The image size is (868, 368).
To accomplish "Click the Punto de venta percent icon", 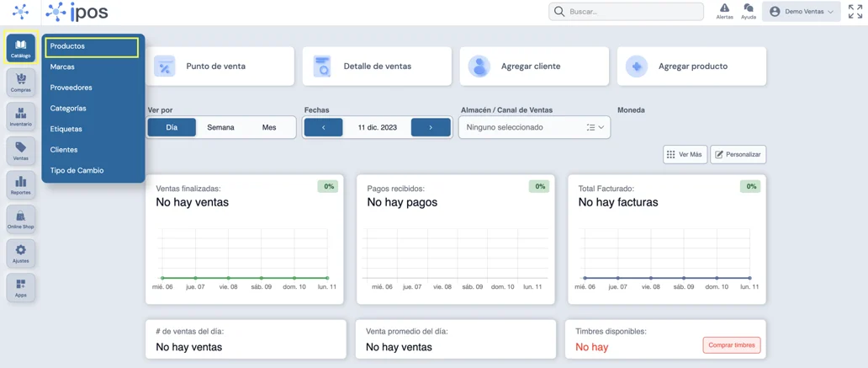I will [x=164, y=66].
